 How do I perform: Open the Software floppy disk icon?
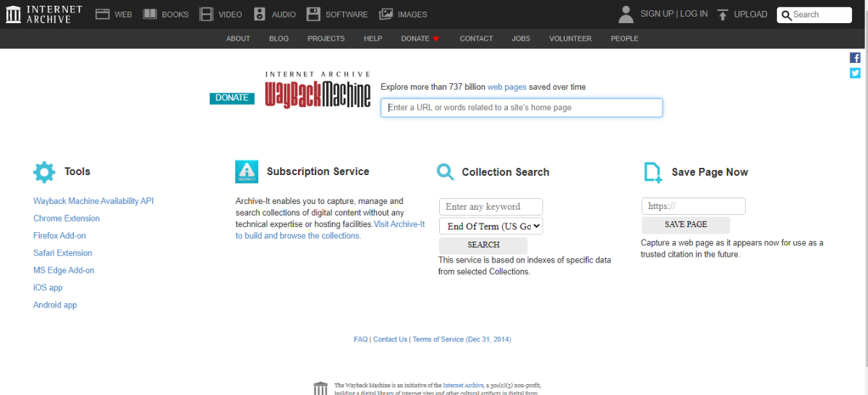tap(313, 14)
